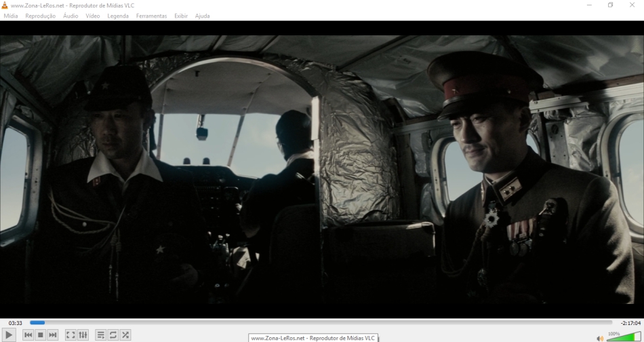Mute audio via speaker icon
The image size is (644, 342).
pos(600,339)
